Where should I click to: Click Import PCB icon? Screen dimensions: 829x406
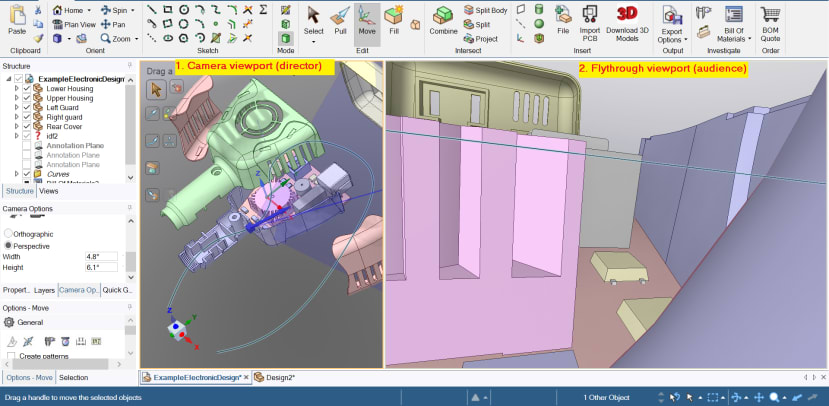point(589,24)
